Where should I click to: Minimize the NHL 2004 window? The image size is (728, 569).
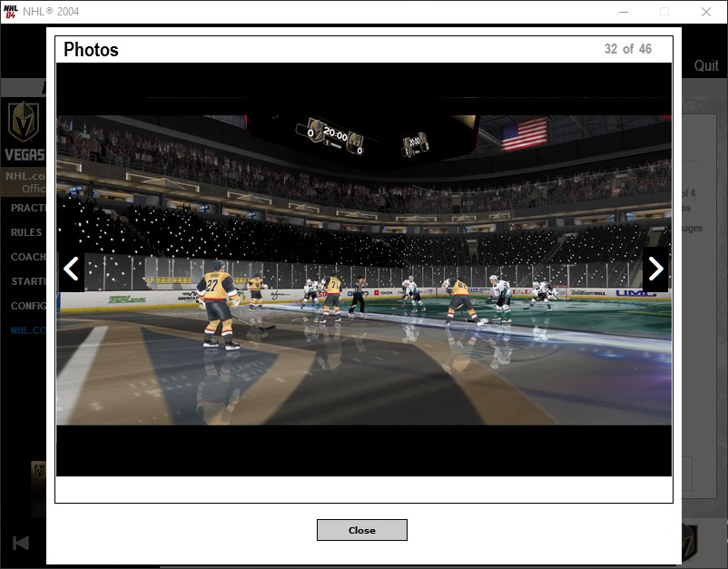tap(624, 12)
